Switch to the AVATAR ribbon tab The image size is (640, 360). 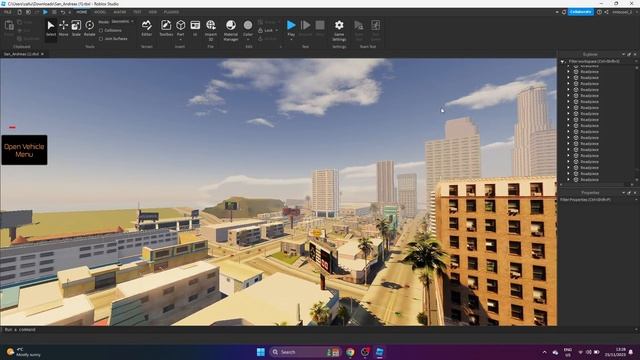tap(120, 12)
